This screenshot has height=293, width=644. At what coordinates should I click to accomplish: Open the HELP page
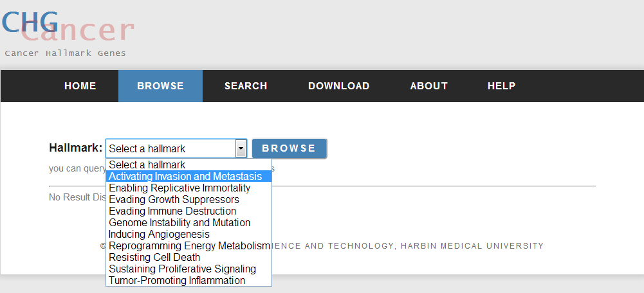click(501, 86)
